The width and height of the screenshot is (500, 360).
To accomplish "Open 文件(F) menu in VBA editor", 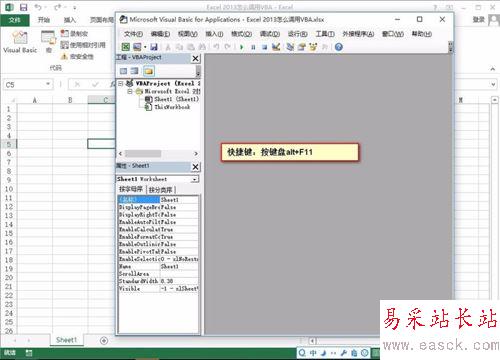I will [133, 34].
